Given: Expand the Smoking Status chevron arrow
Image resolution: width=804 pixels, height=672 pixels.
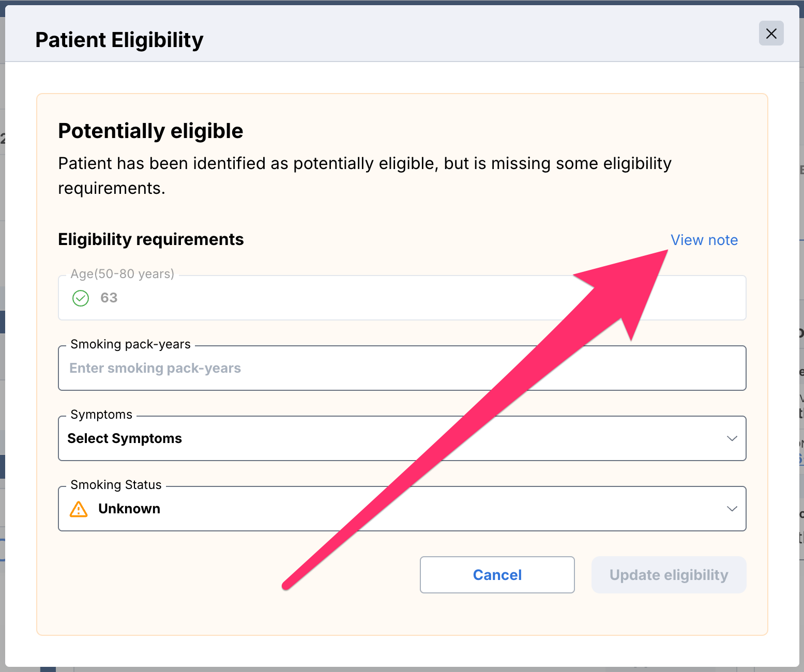Looking at the screenshot, I should [732, 509].
